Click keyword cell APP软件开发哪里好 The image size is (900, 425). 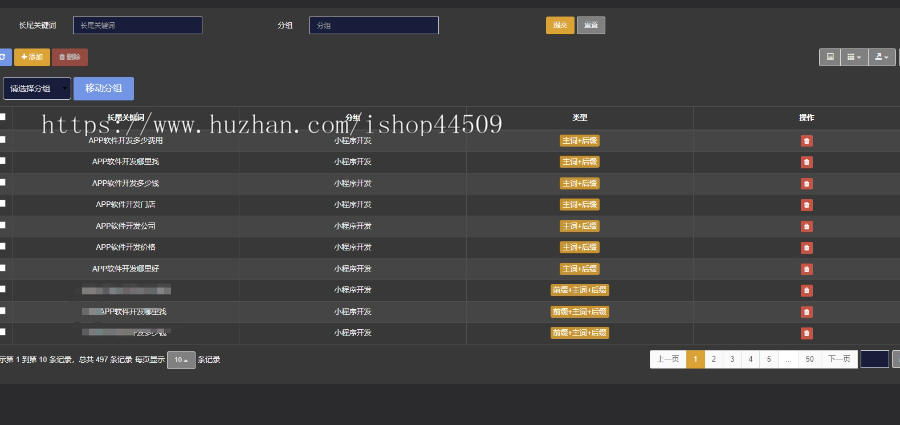125,268
